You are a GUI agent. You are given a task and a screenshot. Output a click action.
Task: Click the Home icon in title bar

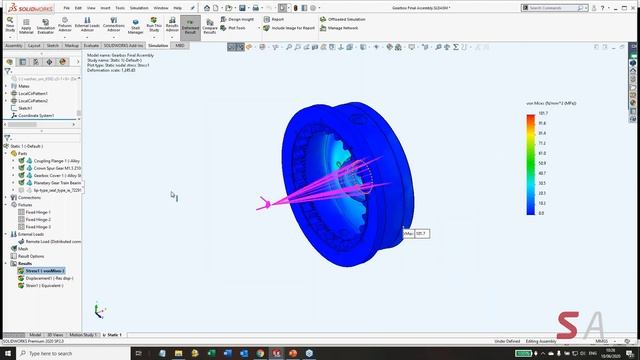[207, 8]
